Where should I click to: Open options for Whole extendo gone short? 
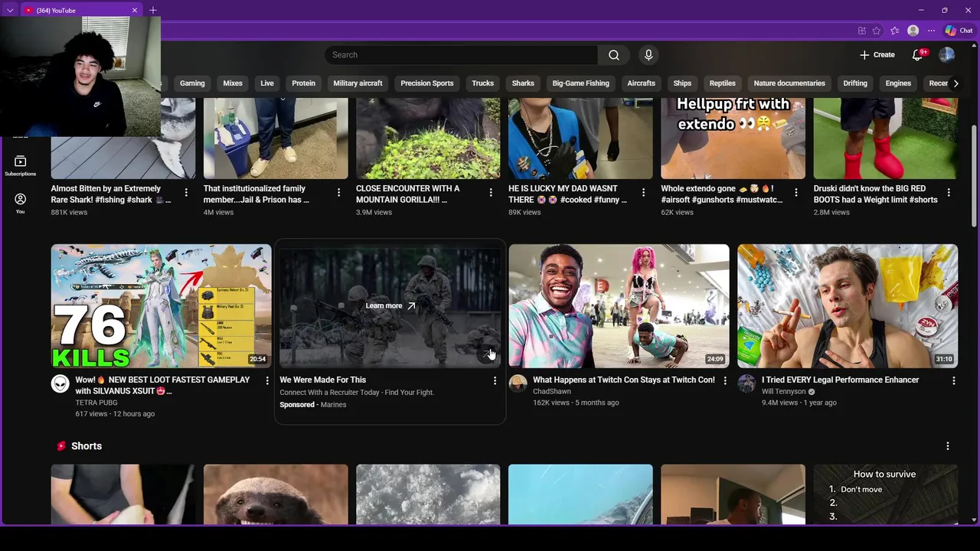pos(795,192)
